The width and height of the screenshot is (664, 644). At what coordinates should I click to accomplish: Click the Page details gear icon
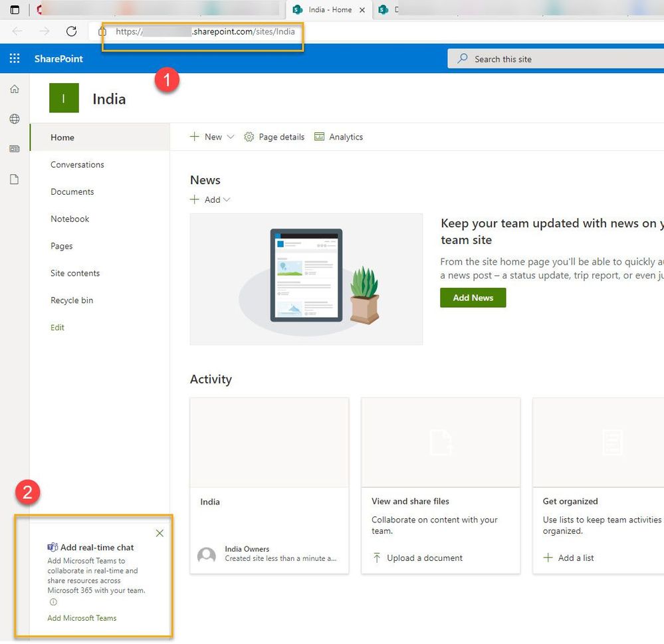point(249,137)
